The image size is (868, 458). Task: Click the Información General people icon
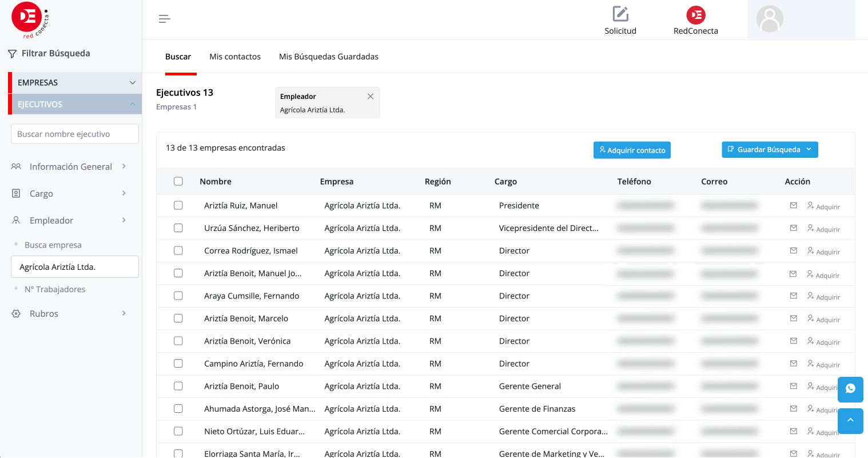coord(16,166)
